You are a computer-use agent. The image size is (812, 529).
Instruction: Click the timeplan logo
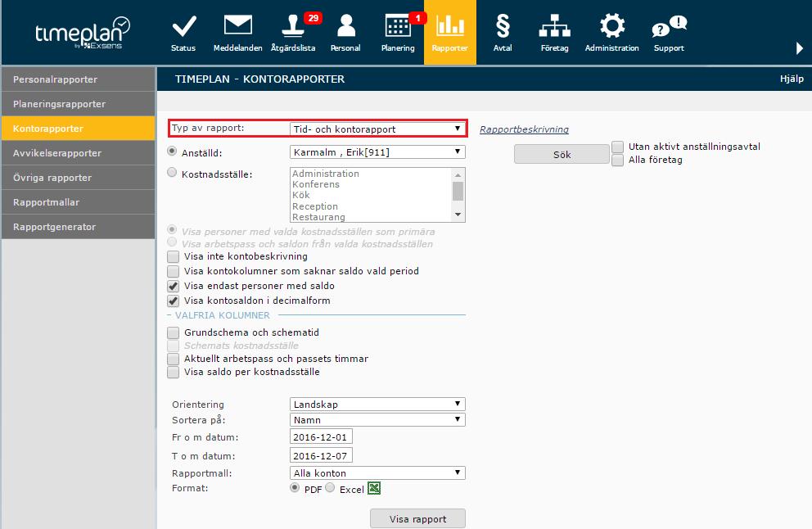[x=83, y=33]
